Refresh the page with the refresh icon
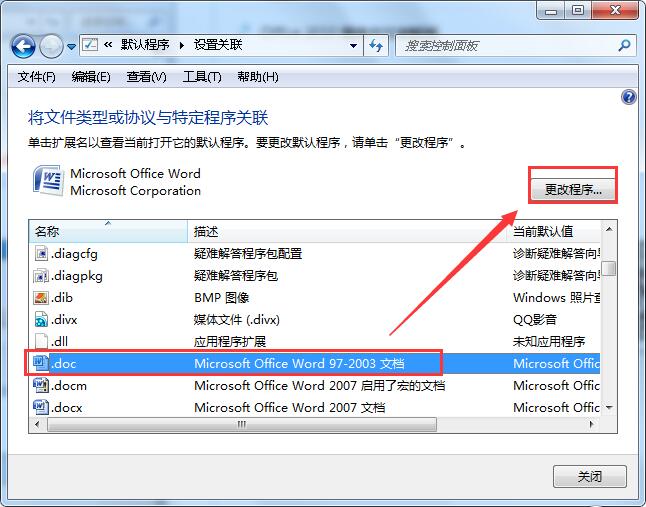This screenshot has width=646, height=507. point(376,45)
